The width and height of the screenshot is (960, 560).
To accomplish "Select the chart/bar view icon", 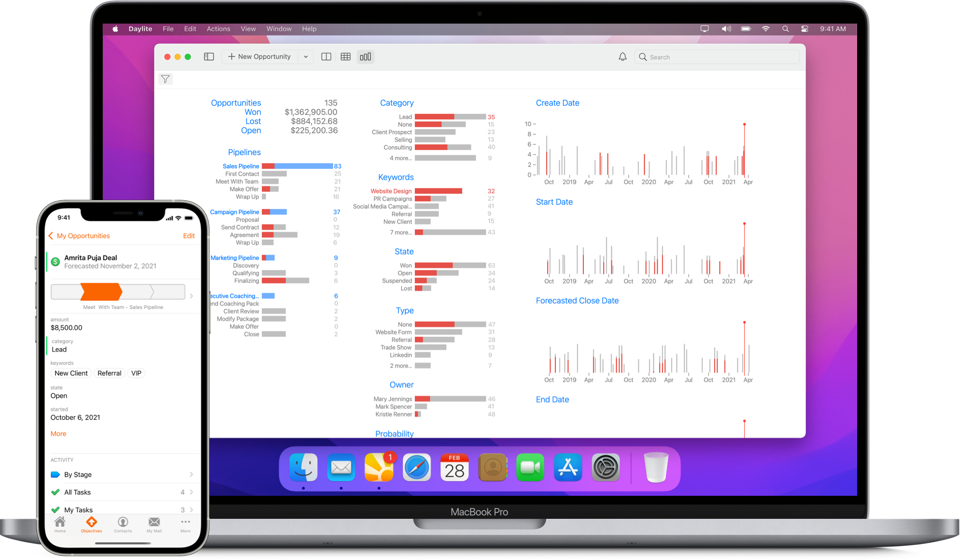I will point(366,56).
